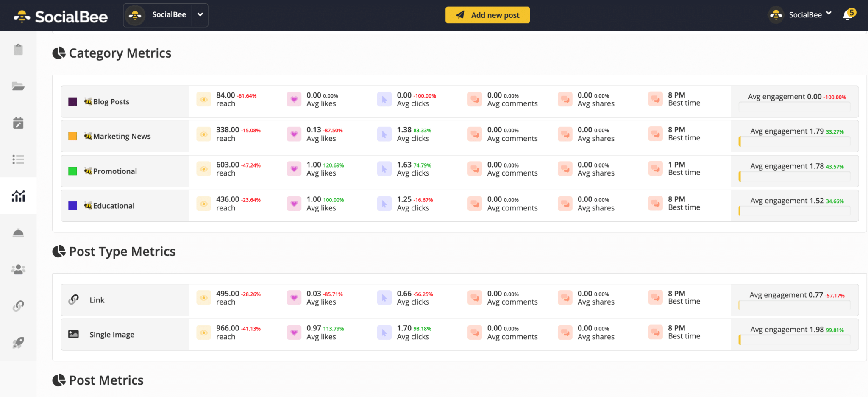This screenshot has width=868, height=397.
Task: Click the Link post type icon
Action: [x=74, y=299]
